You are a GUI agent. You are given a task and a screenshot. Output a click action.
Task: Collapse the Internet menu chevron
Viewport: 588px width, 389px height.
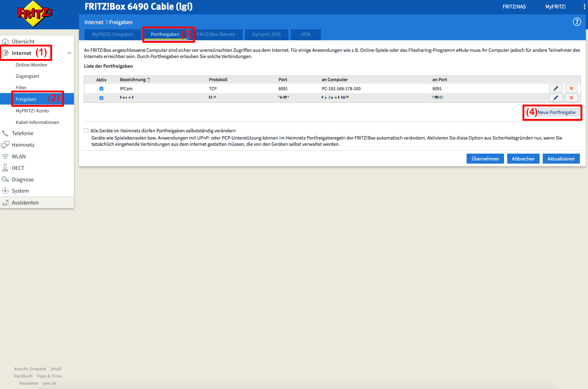coord(69,53)
